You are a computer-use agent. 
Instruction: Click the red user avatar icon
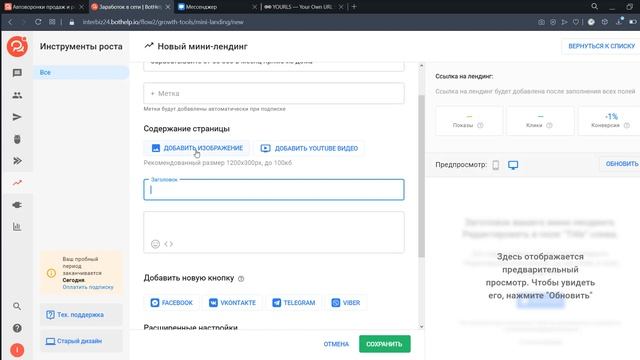[17, 350]
